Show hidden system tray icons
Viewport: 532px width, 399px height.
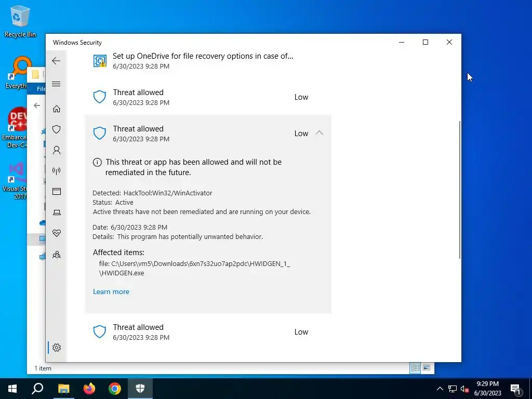[x=440, y=389]
